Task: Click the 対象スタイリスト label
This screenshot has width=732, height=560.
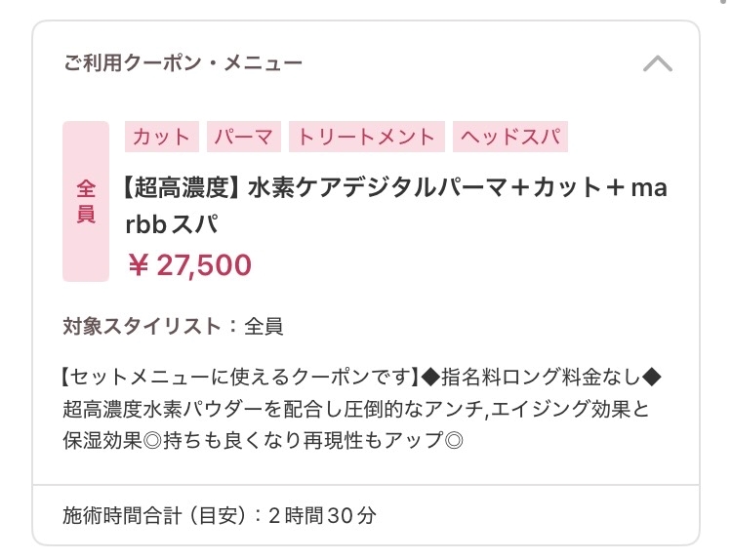Action: (x=142, y=326)
